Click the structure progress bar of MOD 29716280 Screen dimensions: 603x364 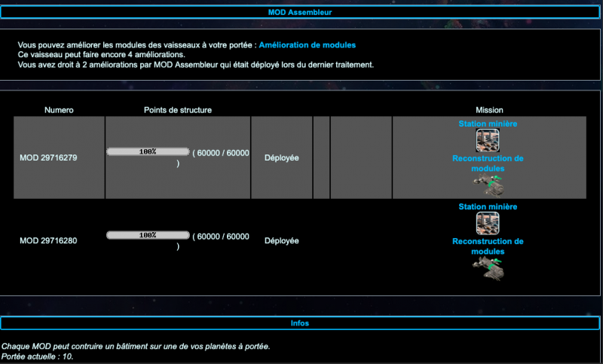148,235
